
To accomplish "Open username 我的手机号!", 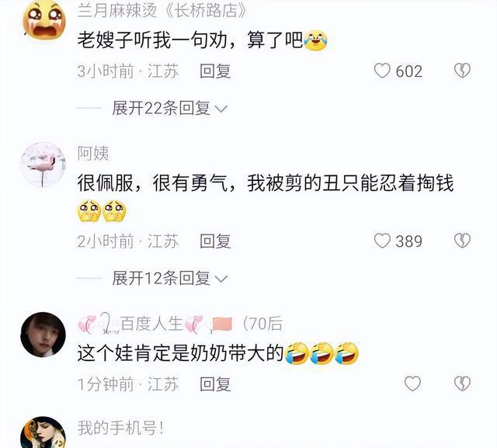I will (121, 428).
